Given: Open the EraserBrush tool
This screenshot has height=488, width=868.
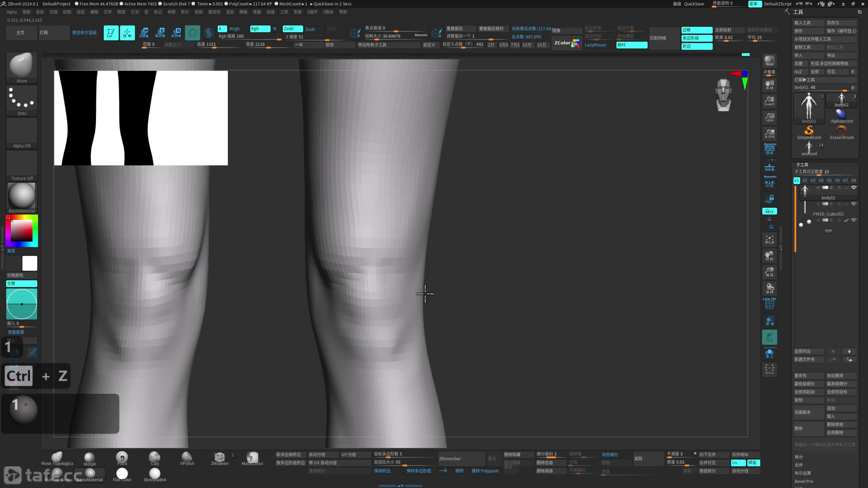Looking at the screenshot, I should [842, 133].
